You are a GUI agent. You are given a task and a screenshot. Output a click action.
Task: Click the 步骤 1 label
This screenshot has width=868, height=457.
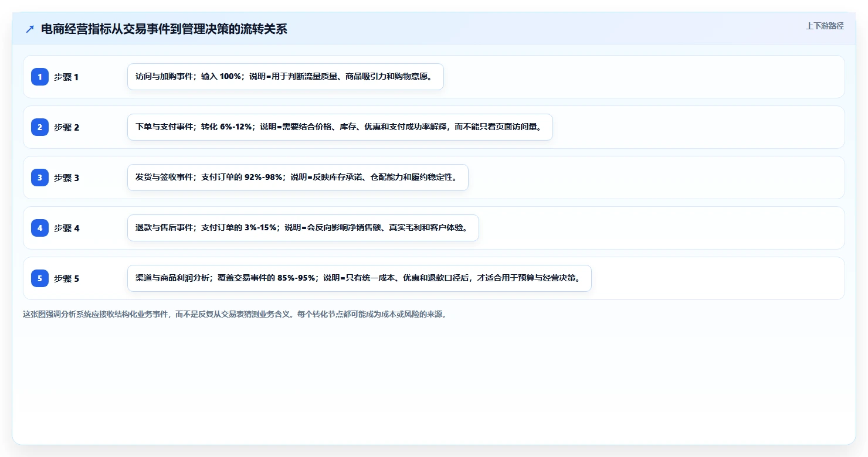point(66,77)
